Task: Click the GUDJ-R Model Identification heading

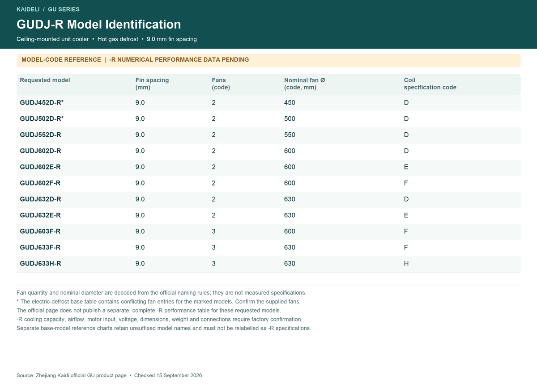Action: tap(99, 24)
